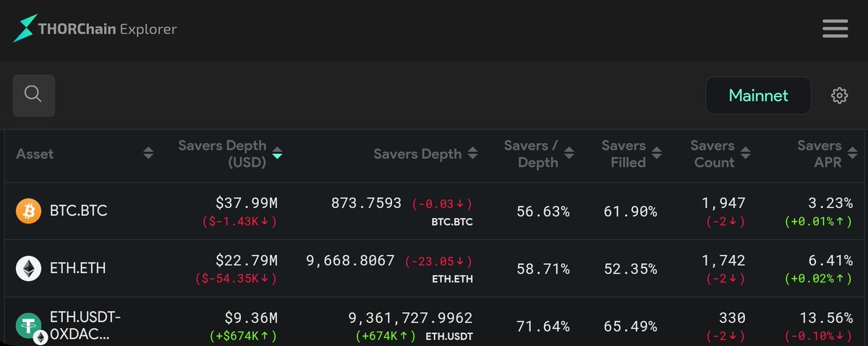Click the 56.63% savers/depth value

click(x=543, y=212)
